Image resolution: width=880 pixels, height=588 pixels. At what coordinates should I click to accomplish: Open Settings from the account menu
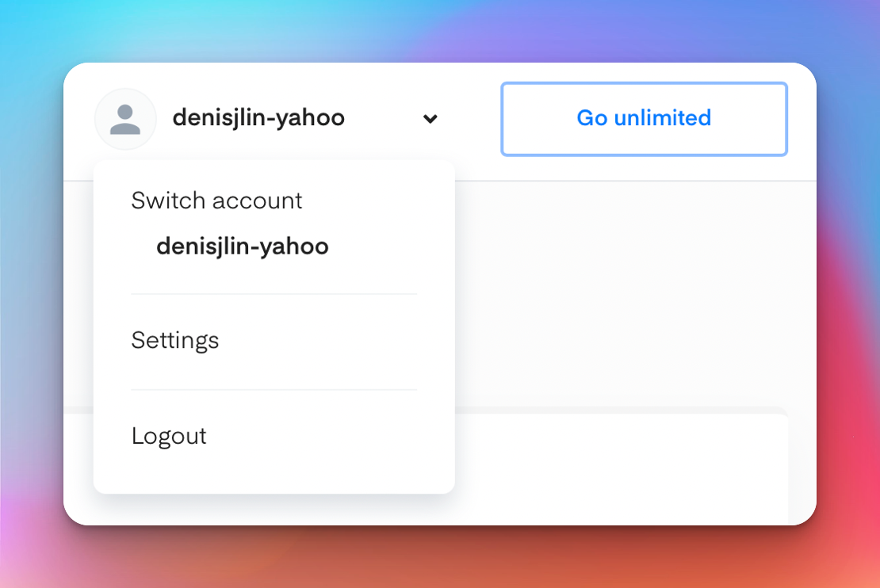tap(175, 341)
